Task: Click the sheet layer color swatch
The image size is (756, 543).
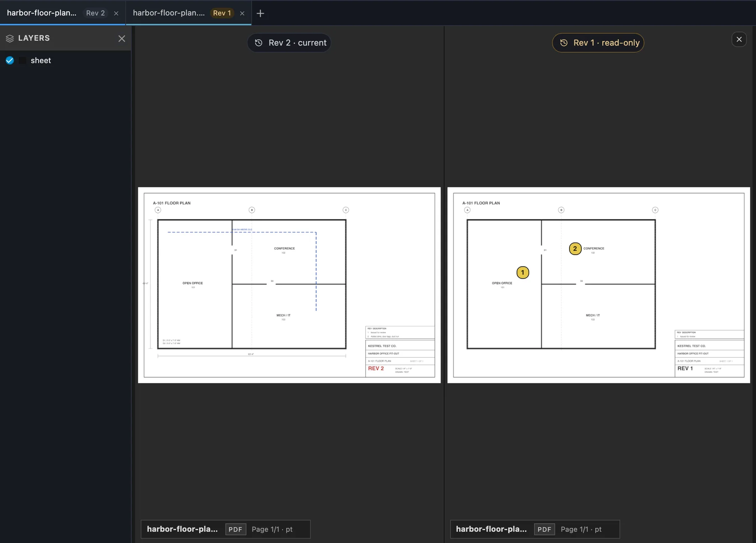Action: click(23, 61)
